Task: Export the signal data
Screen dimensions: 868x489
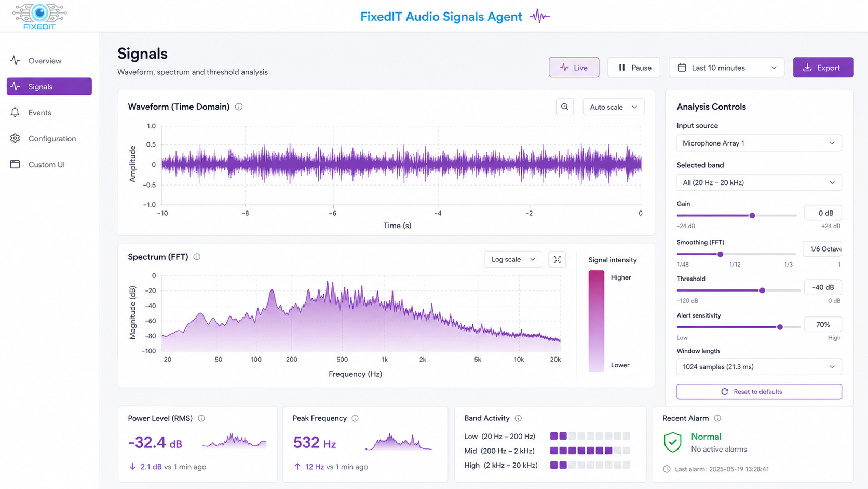Action: click(823, 68)
